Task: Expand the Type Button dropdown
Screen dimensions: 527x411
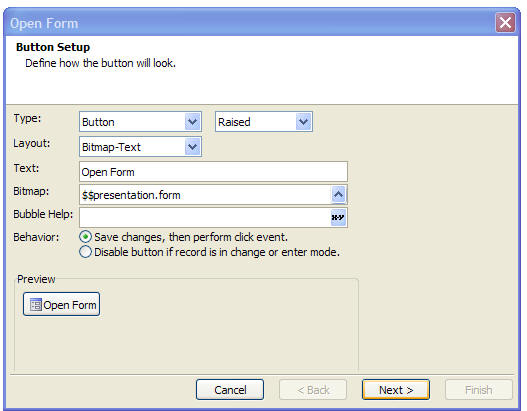Action: pos(192,122)
